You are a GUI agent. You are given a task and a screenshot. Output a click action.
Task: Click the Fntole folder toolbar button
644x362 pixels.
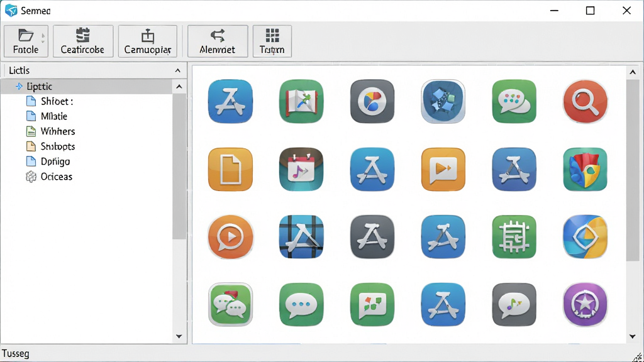tap(26, 41)
